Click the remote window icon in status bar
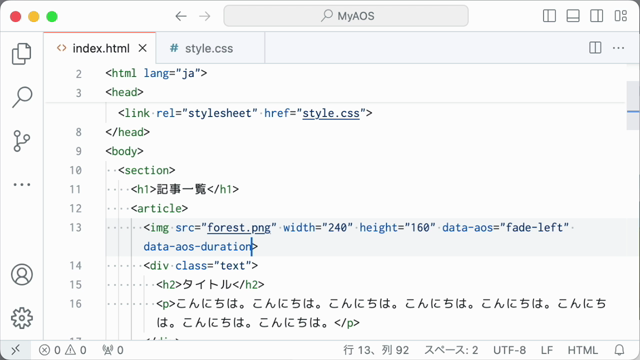Screen dimensions: 640x360 coord(16,350)
